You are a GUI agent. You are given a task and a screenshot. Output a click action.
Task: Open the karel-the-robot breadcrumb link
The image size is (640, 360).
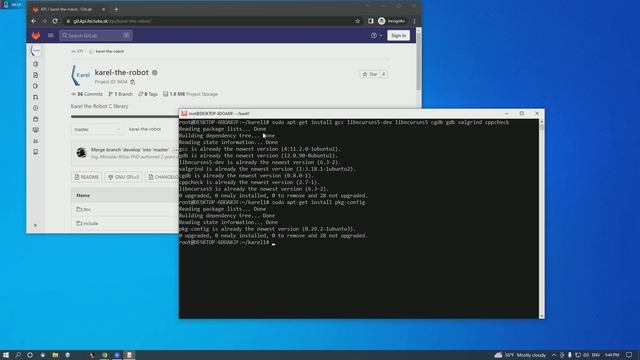point(109,51)
